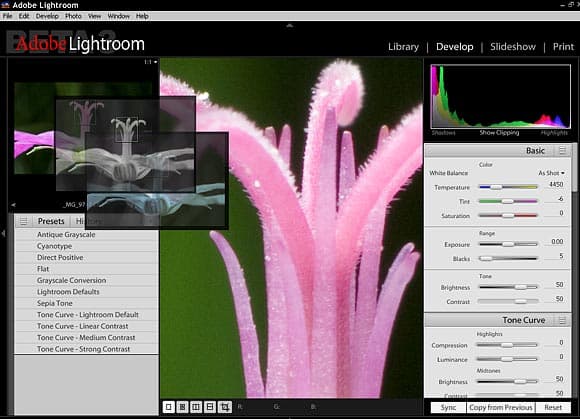Click the Adobe Lightroom title bar app icon
The height and width of the screenshot is (419, 580).
pos(5,5)
